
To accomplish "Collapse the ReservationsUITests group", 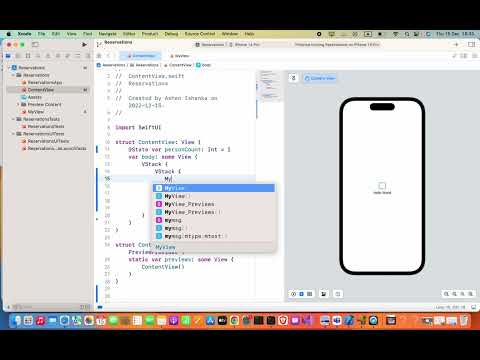I will click(x=14, y=134).
